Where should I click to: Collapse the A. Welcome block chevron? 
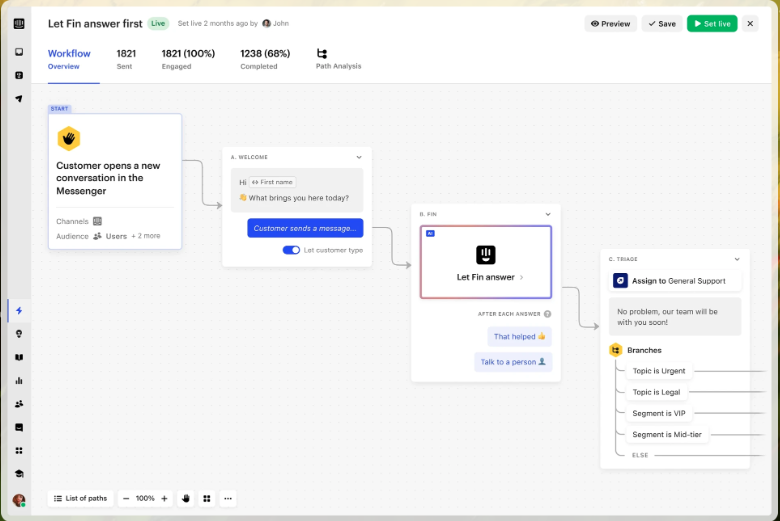(359, 157)
